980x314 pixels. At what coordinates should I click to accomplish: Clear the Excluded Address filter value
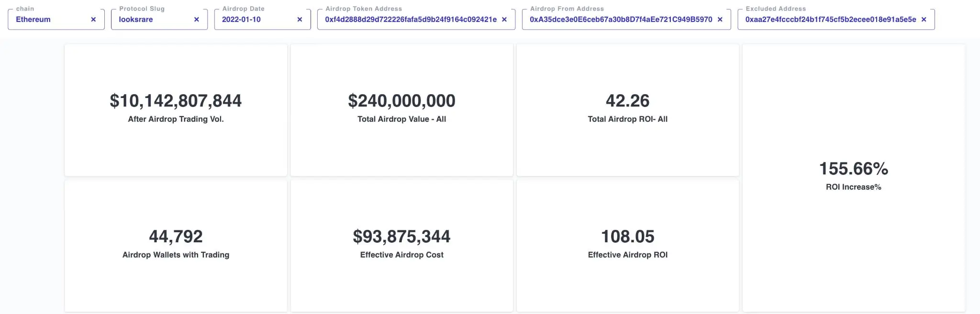click(x=924, y=20)
